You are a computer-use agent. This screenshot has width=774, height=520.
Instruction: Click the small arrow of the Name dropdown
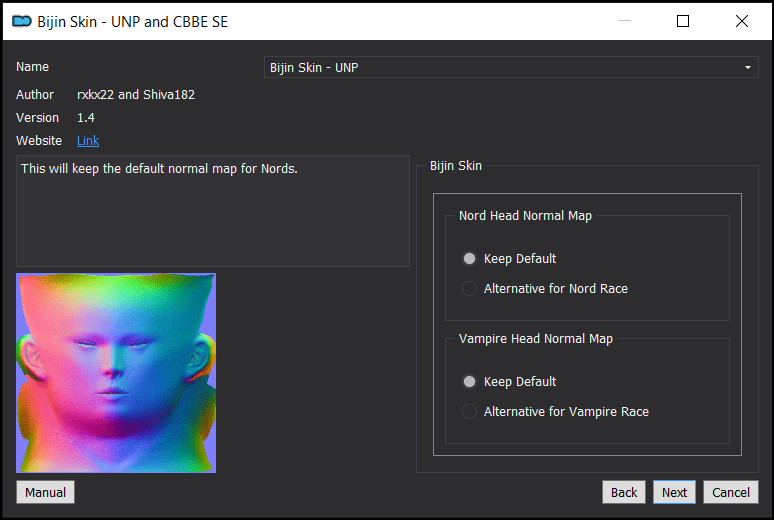pos(748,67)
